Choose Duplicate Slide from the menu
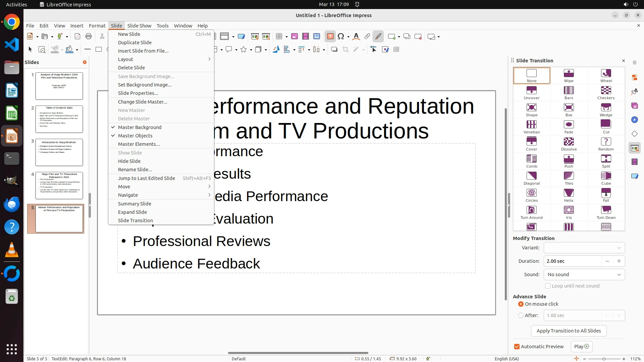 tap(135, 43)
